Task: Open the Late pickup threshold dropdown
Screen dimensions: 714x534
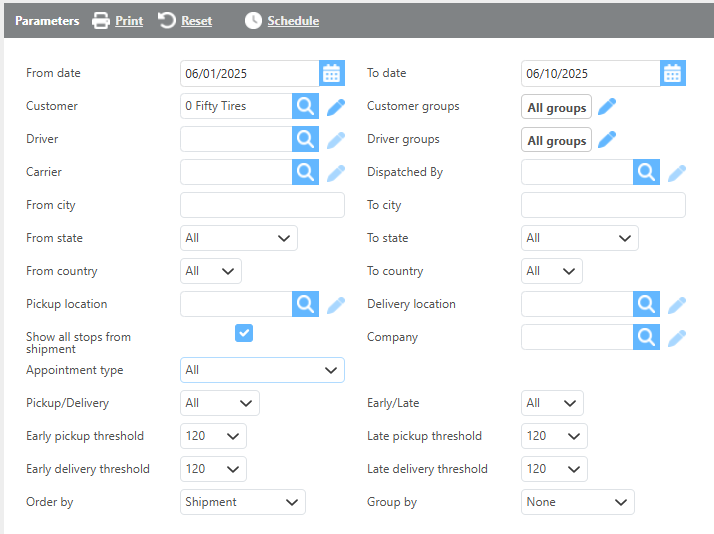Action: click(x=554, y=436)
